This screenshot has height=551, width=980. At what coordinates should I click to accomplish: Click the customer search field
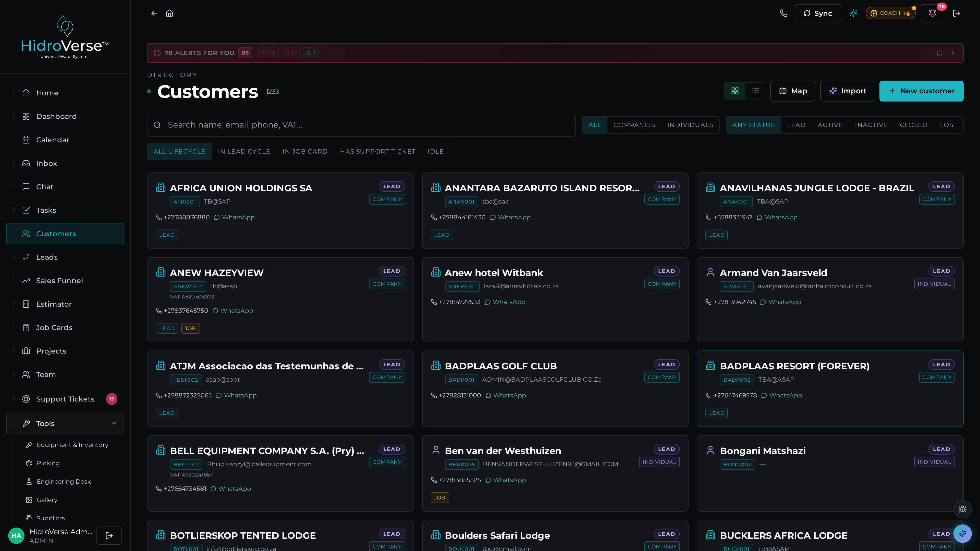coord(361,125)
